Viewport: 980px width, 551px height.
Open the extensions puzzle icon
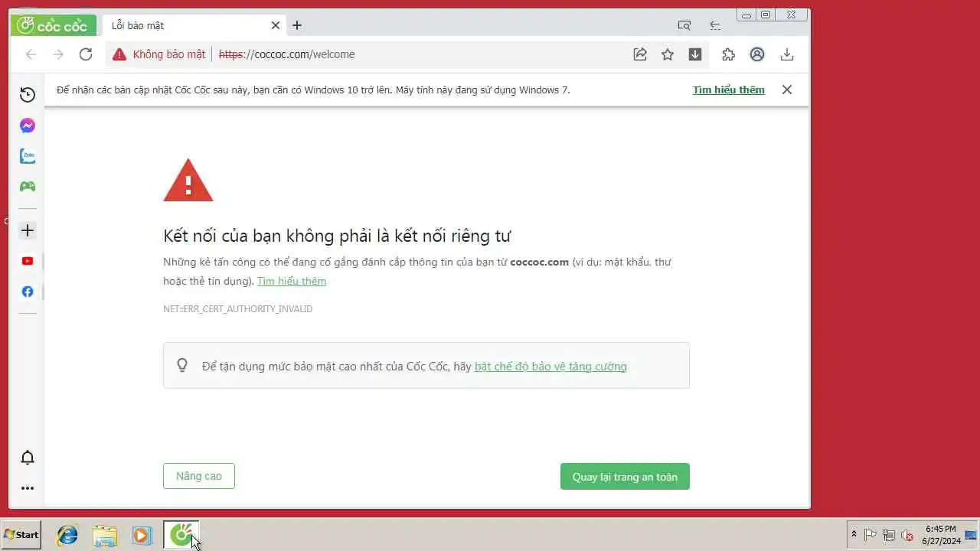728,54
